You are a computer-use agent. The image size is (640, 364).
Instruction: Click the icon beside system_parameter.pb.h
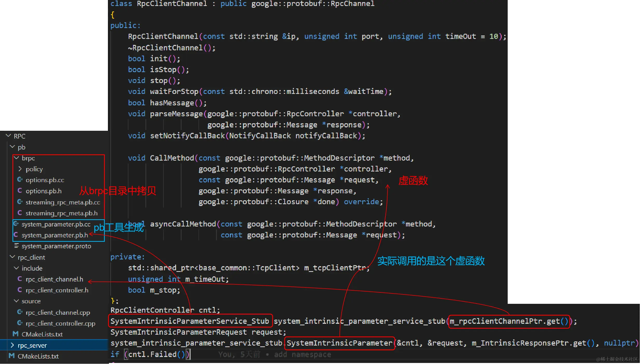(16, 235)
